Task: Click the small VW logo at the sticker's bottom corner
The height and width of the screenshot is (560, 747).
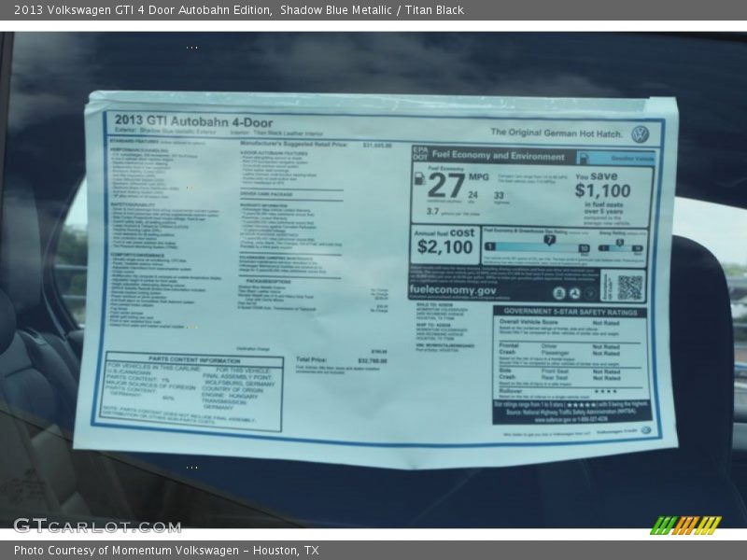Action: pos(645,430)
